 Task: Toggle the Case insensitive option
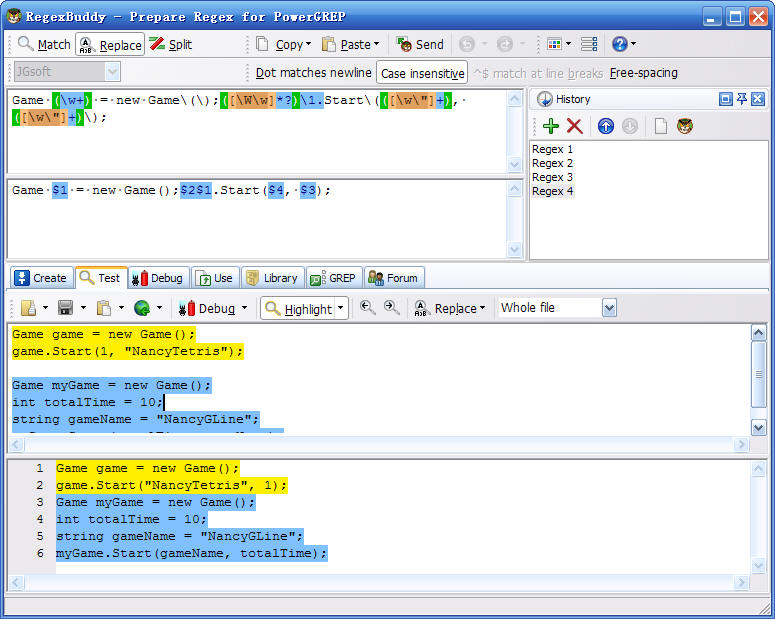422,73
